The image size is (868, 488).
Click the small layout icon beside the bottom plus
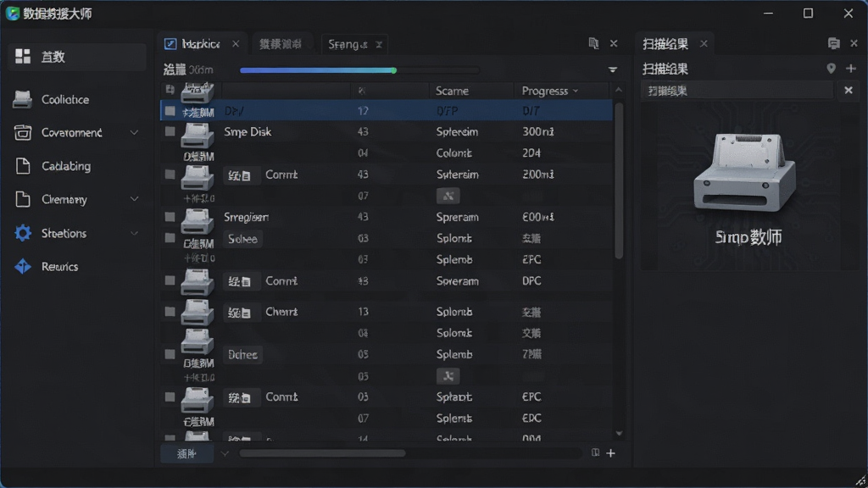595,452
